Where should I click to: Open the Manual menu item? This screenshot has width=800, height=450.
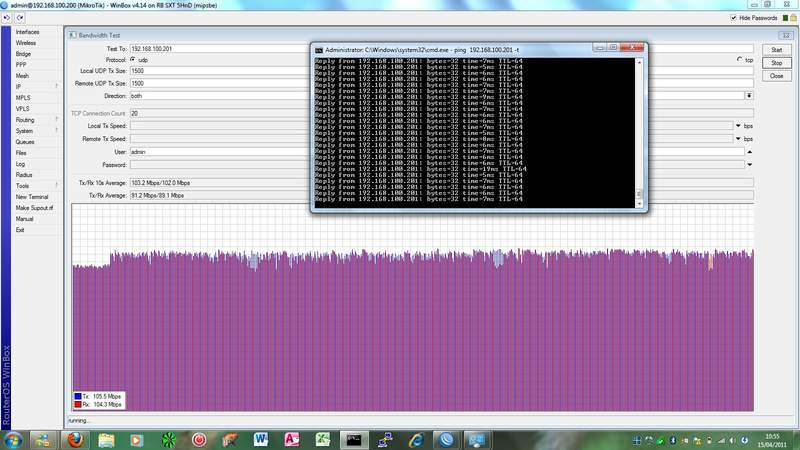[24, 219]
